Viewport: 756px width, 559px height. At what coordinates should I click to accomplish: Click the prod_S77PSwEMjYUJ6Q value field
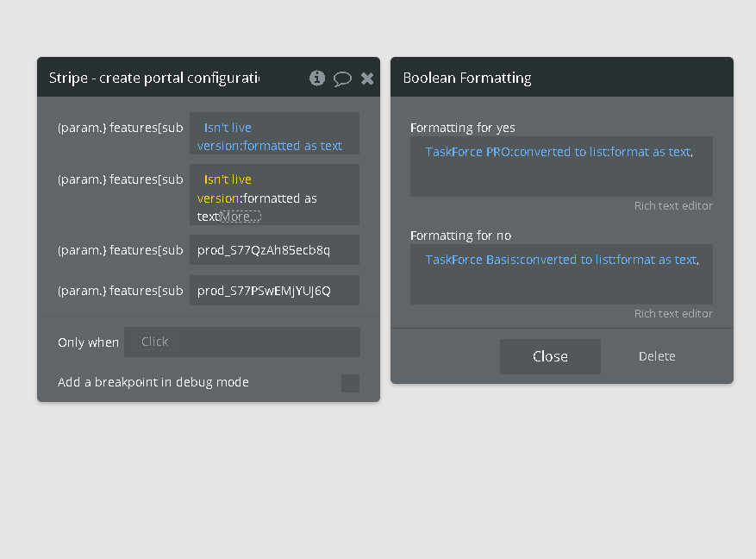(x=274, y=291)
